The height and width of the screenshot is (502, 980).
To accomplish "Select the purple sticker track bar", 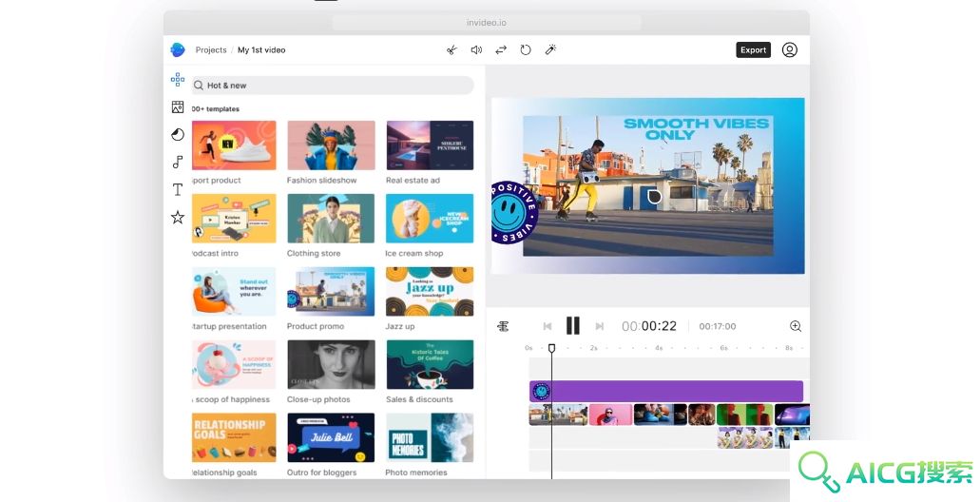I will tap(666, 392).
